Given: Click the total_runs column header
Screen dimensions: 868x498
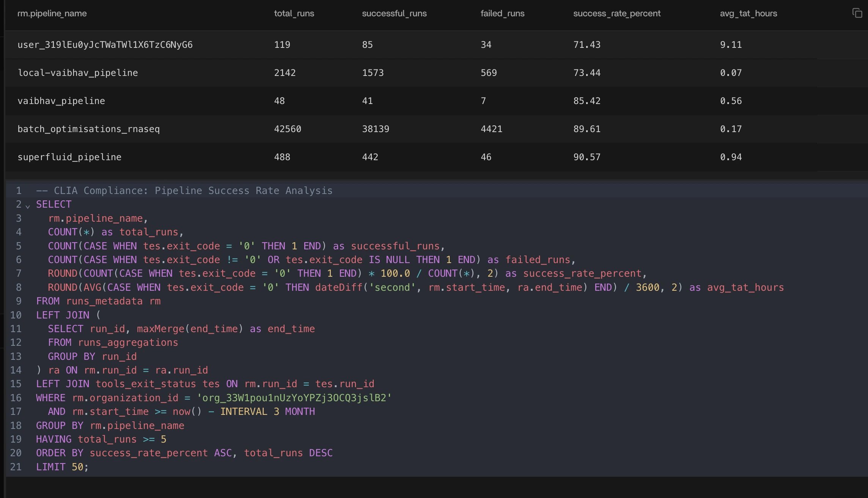Looking at the screenshot, I should (x=294, y=13).
